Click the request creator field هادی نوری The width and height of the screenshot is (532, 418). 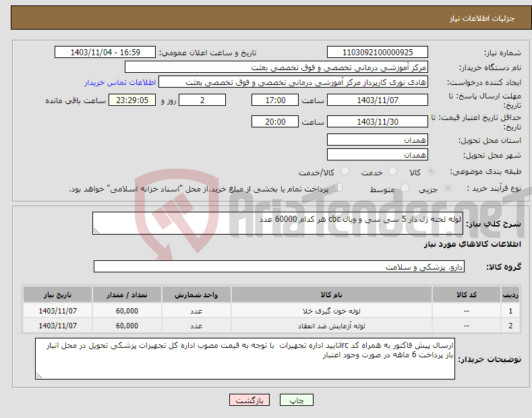coord(293,82)
